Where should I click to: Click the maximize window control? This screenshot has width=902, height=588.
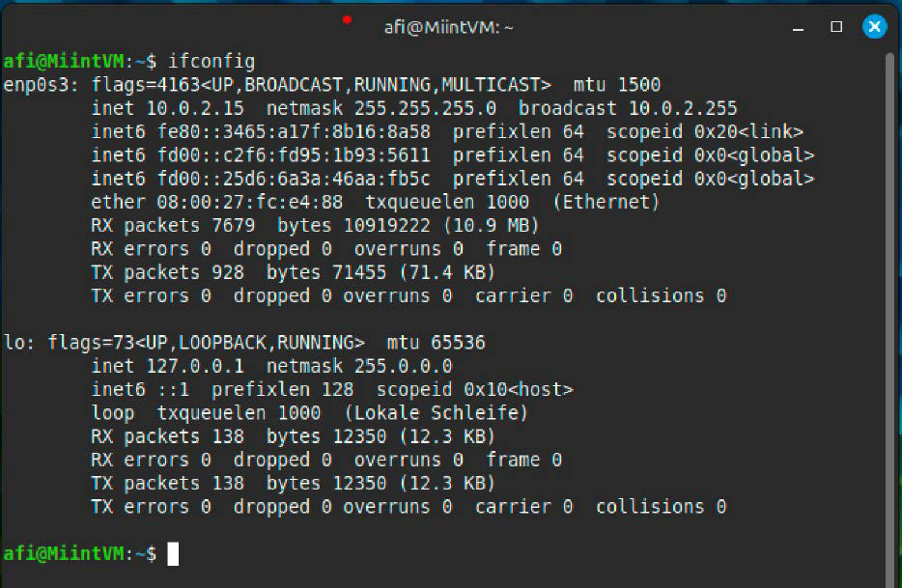834,28
